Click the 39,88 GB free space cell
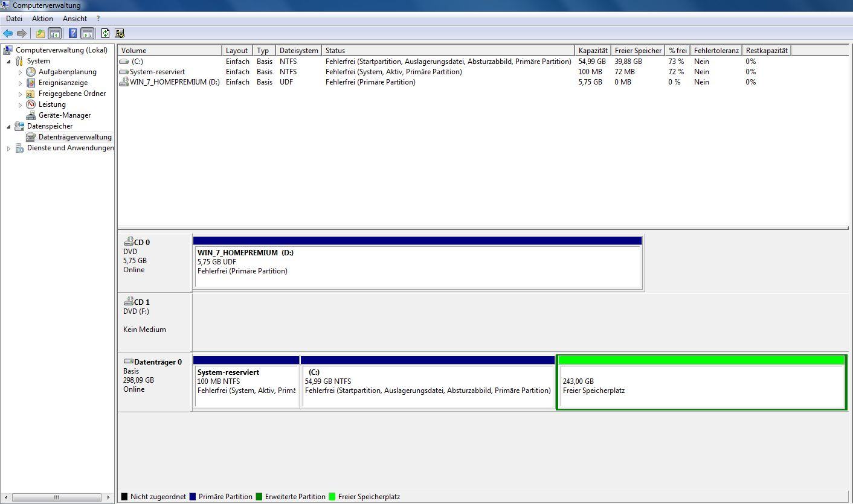Image resolution: width=853 pixels, height=504 pixels. (x=628, y=62)
